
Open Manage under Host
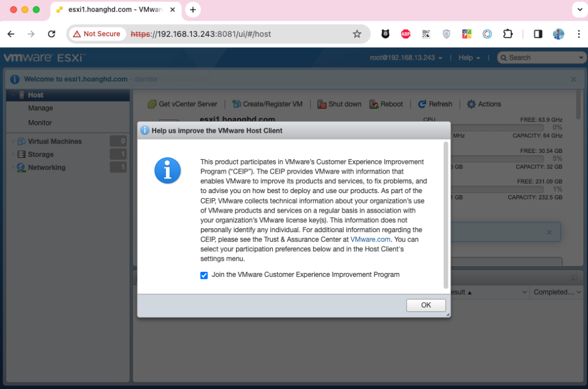[x=41, y=108]
